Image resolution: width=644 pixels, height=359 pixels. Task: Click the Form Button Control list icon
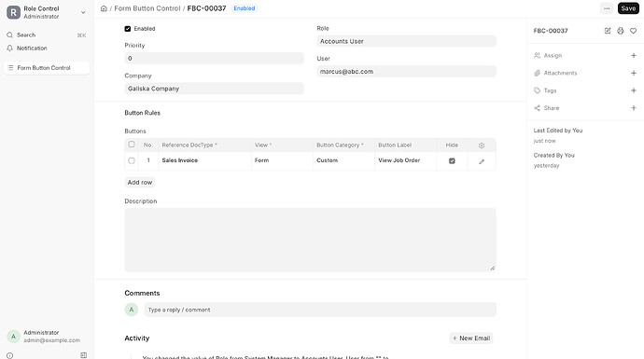(10, 68)
